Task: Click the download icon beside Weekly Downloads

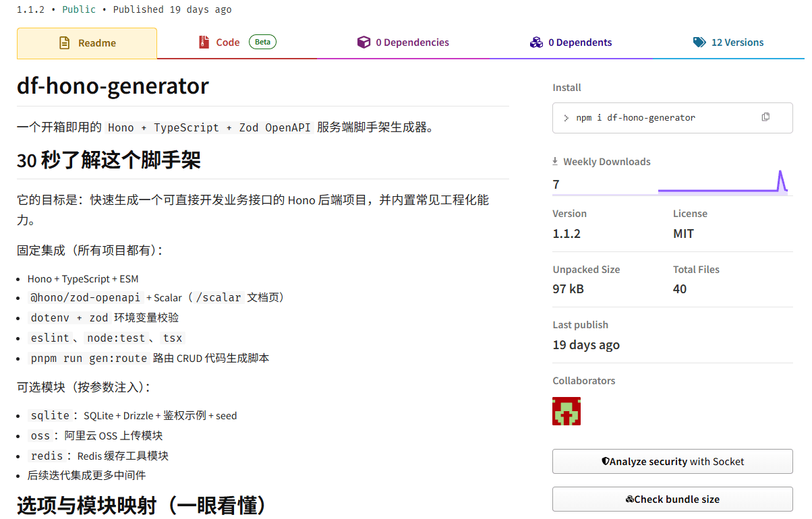Action: pyautogui.click(x=556, y=160)
